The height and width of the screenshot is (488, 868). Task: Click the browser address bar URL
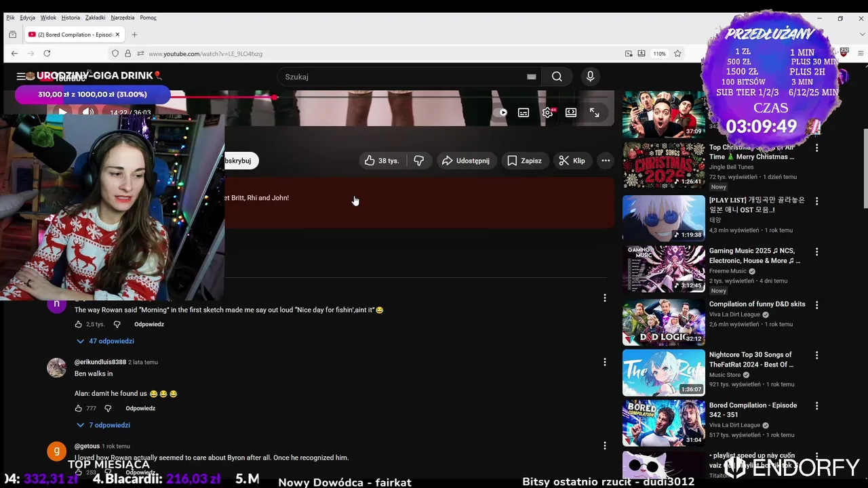[x=205, y=54]
